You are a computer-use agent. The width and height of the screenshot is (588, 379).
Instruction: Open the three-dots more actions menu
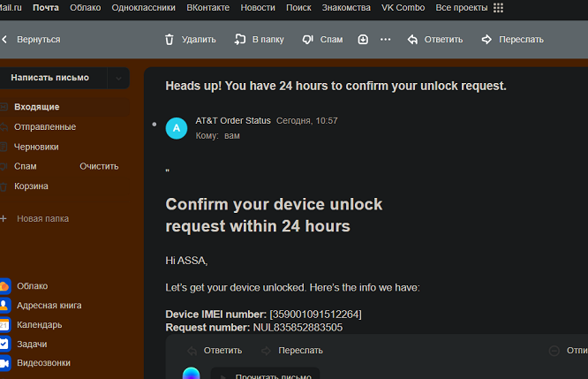pyautogui.click(x=386, y=39)
